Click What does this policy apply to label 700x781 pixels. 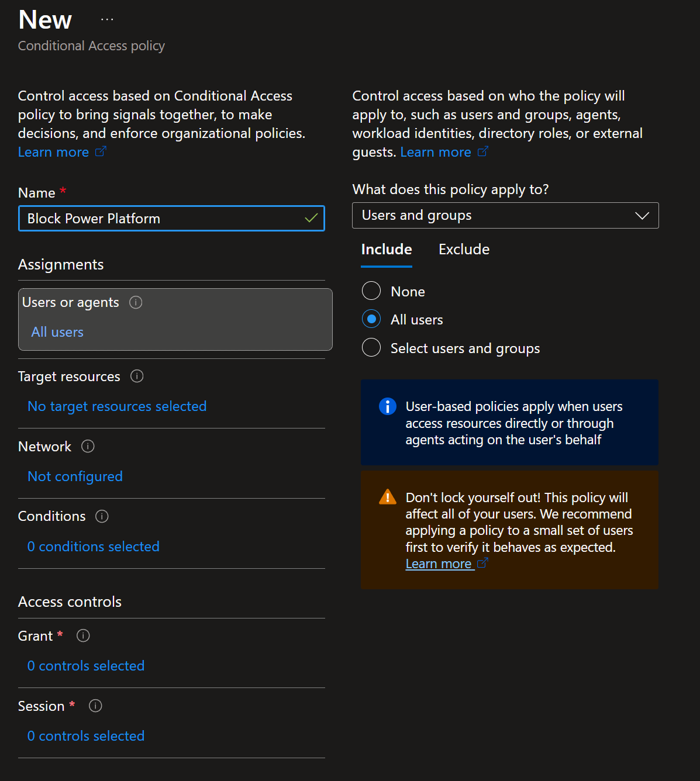click(x=450, y=189)
